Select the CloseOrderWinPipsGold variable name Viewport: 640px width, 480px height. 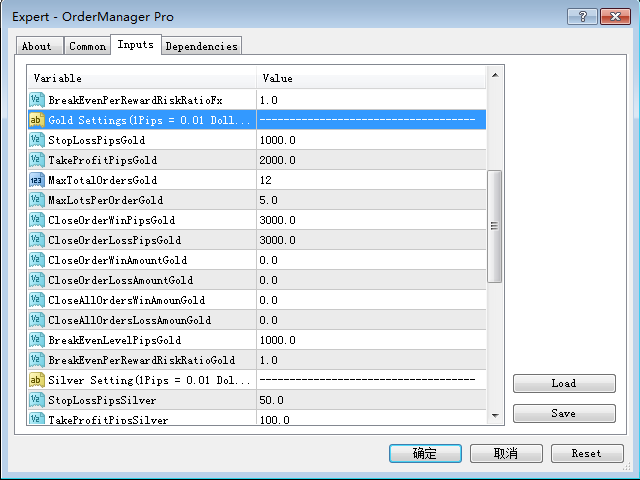pyautogui.click(x=112, y=220)
